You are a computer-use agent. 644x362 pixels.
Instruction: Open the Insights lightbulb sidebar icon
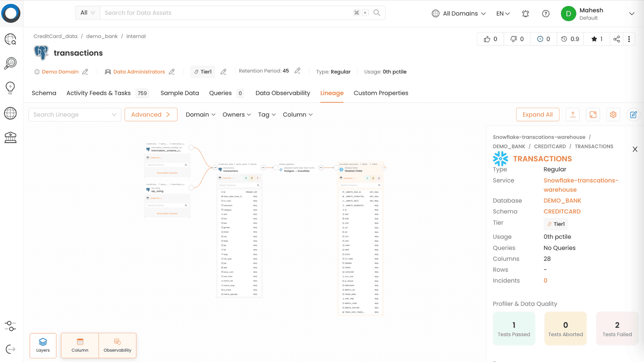(10, 88)
